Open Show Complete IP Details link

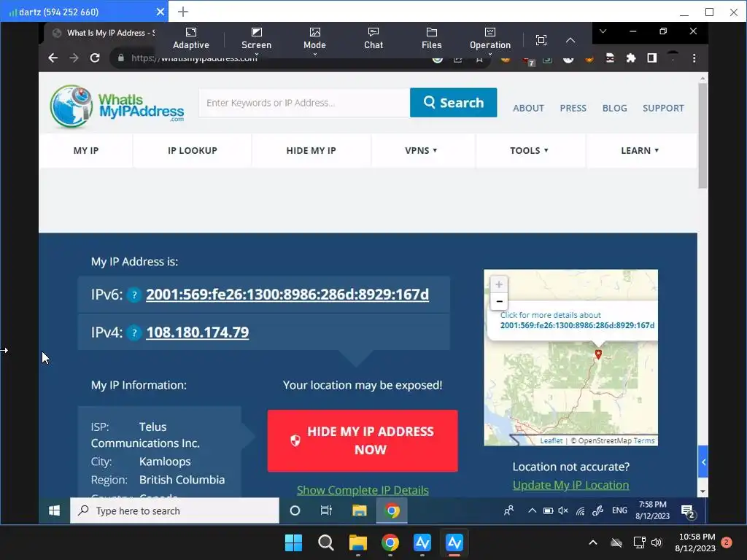tap(363, 490)
